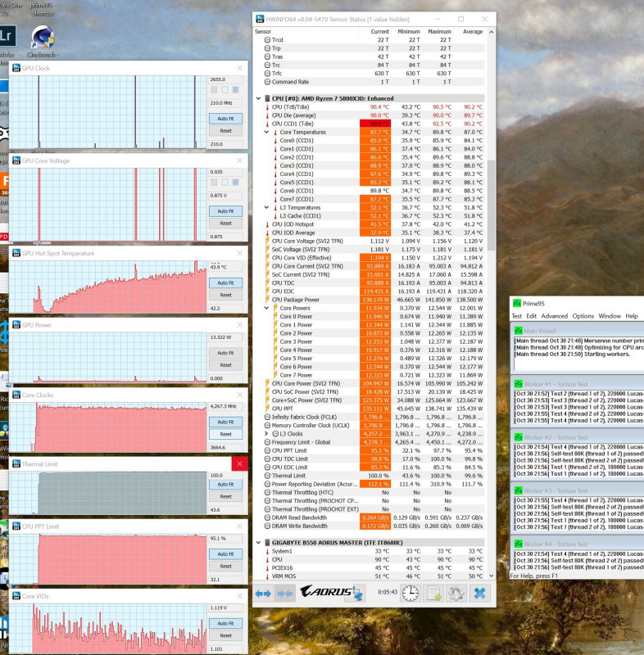644x655 pixels.
Task: Click Auto Fit in the GPU Clock graph
Action: pyautogui.click(x=225, y=119)
